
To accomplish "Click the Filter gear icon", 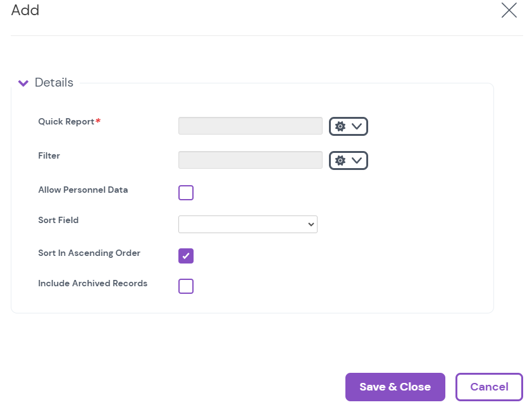I will [x=340, y=161].
